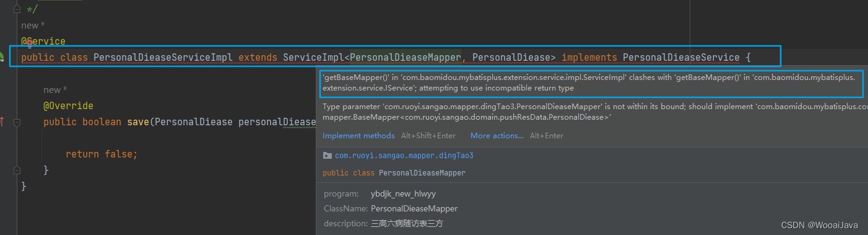Click PersonalDieaseService after the implements keyword
The width and height of the screenshot is (868, 235).
(x=681, y=58)
